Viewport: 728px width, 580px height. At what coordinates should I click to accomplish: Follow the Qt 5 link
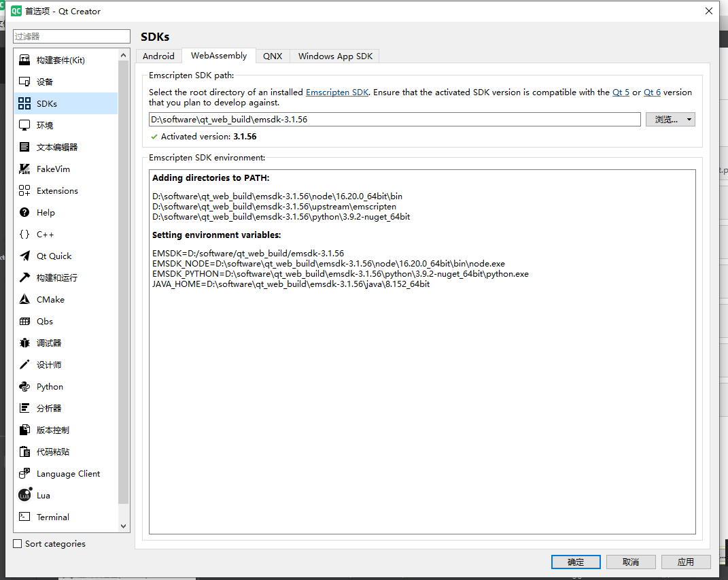point(621,92)
